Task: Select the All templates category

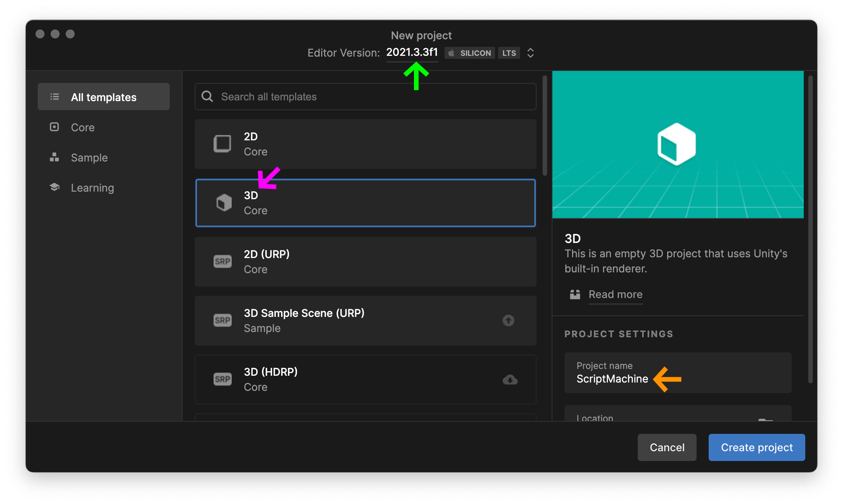Action: coord(104,97)
